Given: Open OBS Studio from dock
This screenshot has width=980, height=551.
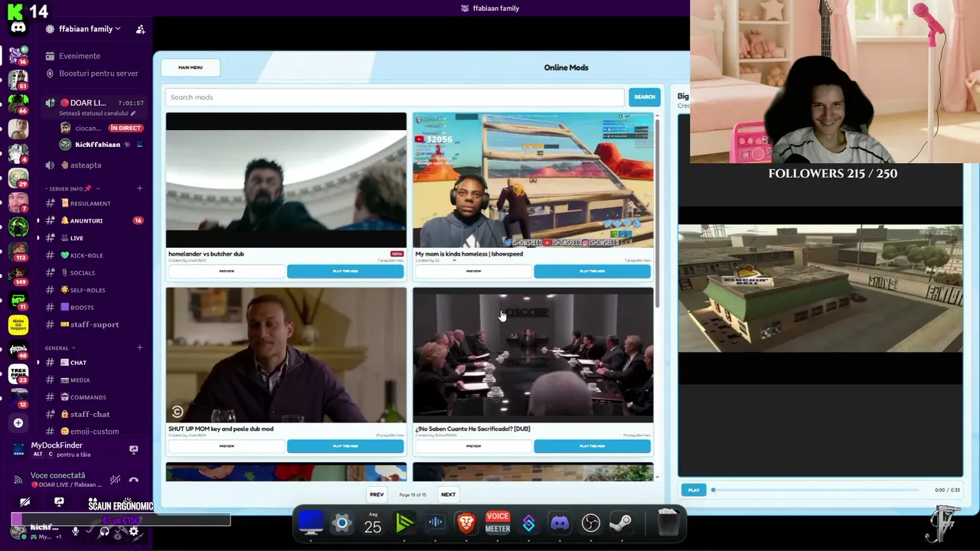Looking at the screenshot, I should point(591,523).
